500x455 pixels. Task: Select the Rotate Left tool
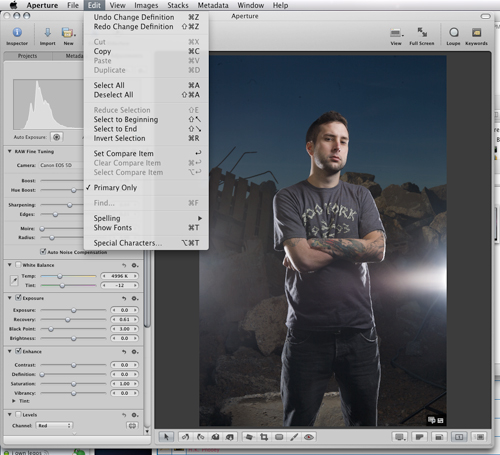click(186, 437)
